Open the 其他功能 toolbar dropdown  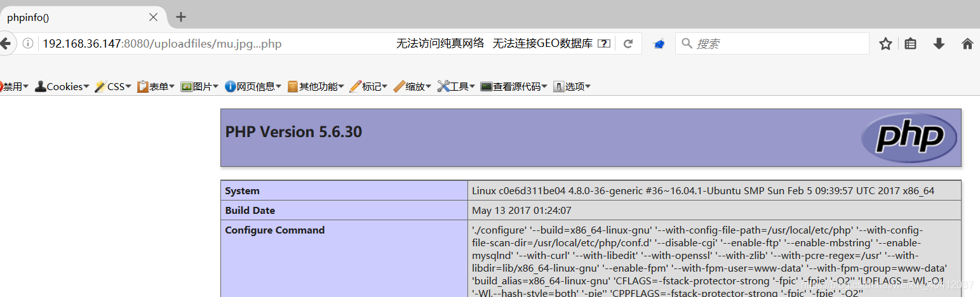point(316,87)
